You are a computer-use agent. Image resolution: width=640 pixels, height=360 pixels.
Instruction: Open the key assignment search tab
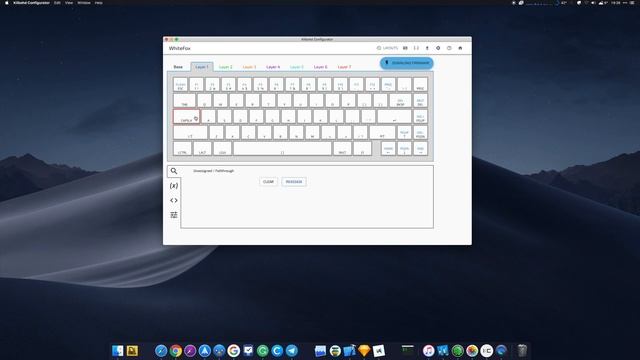[x=174, y=171]
